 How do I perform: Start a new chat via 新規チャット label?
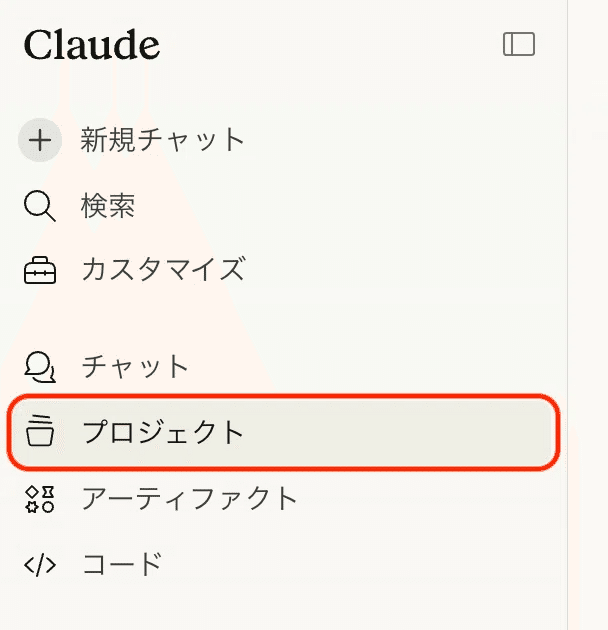[163, 140]
